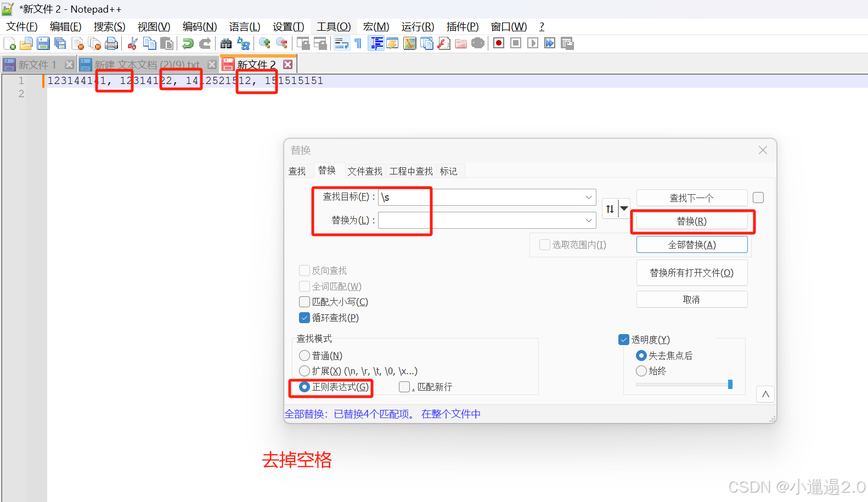Click the save recorded macro icon
This screenshot has height=502, width=868.
(x=567, y=43)
